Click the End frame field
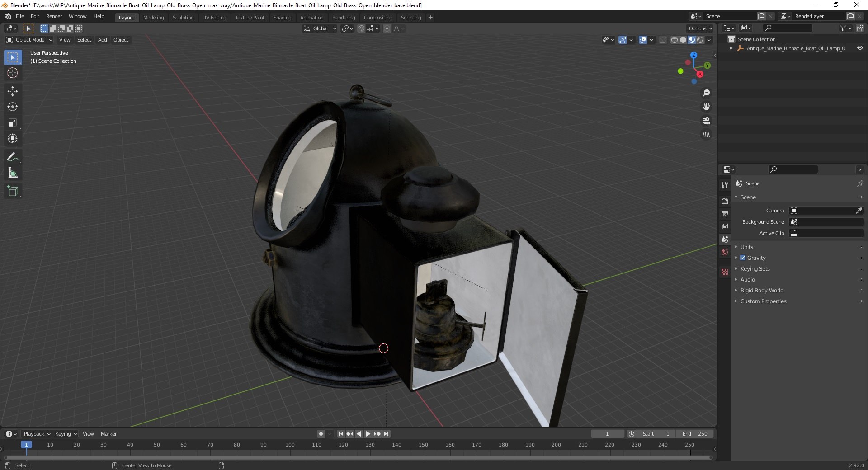Viewport: 868px width, 470px height. pos(695,434)
